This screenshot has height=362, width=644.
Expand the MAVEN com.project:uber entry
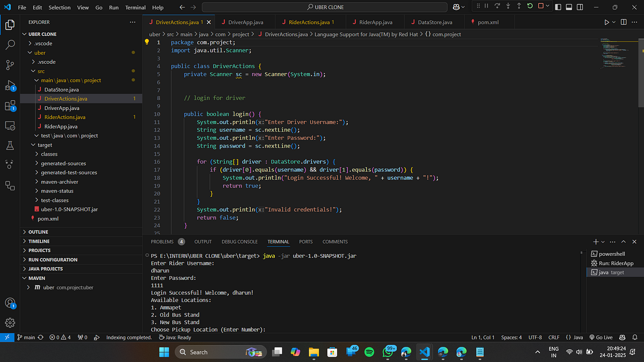pos(28,287)
